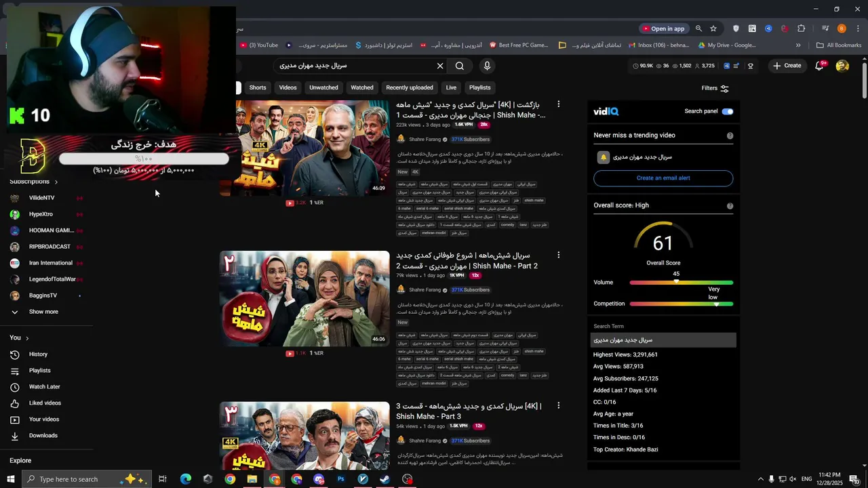Start voice search with microphone icon
The height and width of the screenshot is (488, 868).
[x=487, y=66]
